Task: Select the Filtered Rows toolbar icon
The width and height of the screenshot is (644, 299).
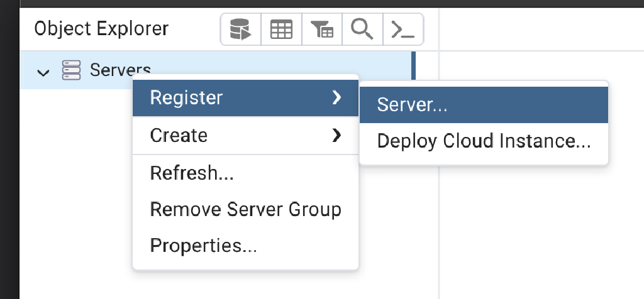Action: [x=322, y=30]
